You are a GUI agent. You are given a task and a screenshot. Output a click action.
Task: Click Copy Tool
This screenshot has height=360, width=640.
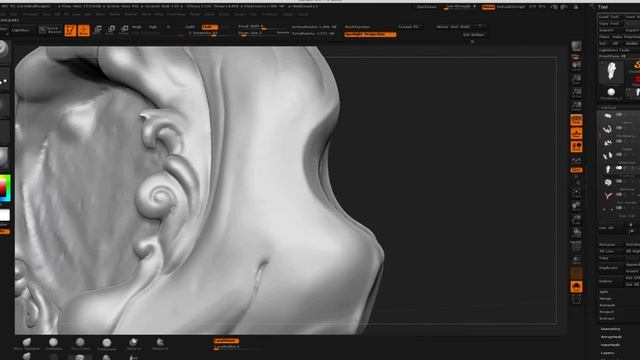pyautogui.click(x=609, y=23)
